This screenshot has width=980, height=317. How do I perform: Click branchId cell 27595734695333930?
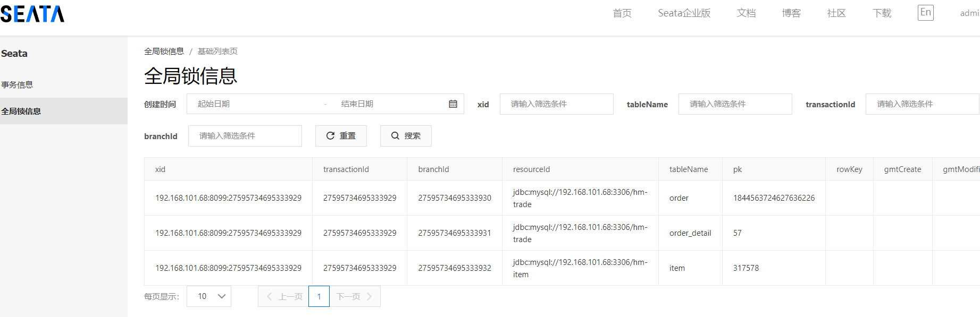coord(455,198)
